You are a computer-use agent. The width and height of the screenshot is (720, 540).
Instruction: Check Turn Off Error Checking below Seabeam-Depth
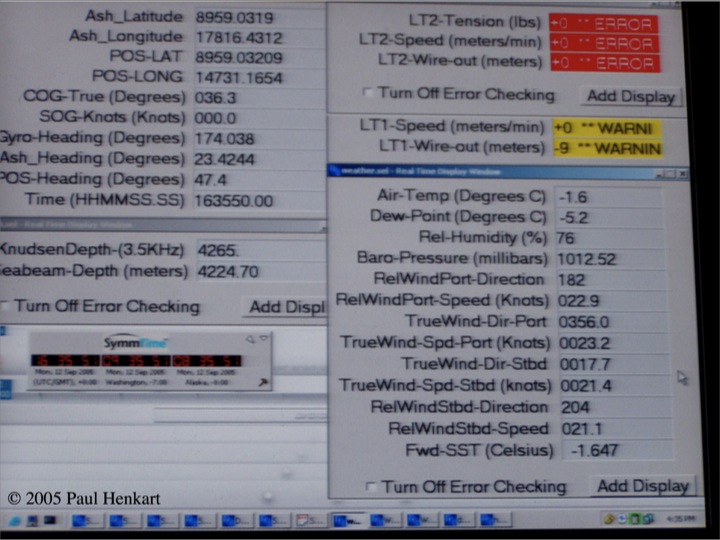click(6, 306)
